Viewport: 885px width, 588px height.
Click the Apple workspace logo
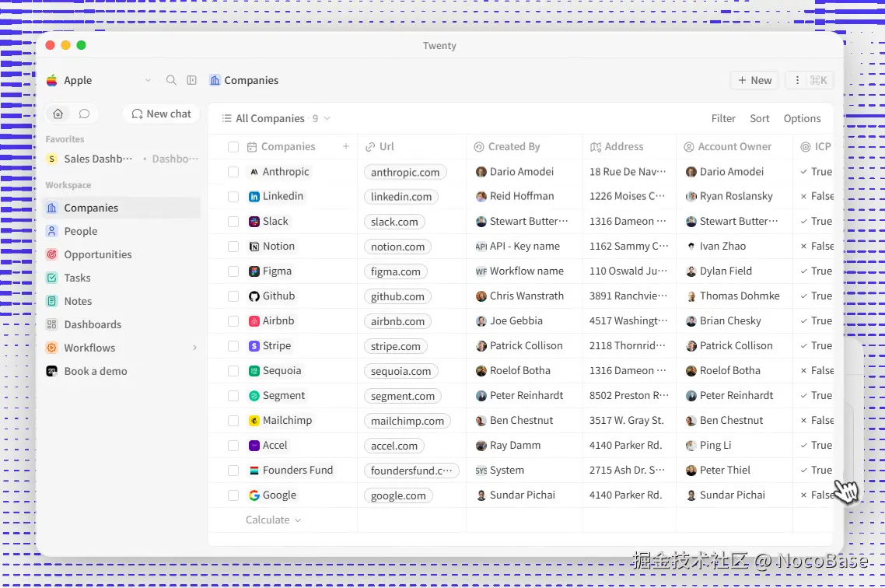click(52, 80)
